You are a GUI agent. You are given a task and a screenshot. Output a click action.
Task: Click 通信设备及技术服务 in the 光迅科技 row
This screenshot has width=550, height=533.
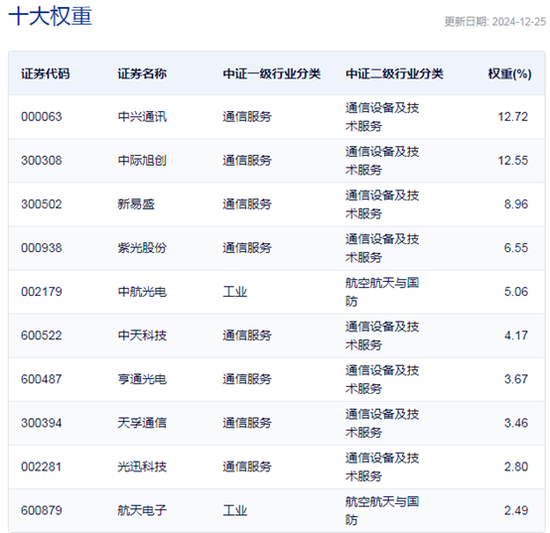coord(382,467)
